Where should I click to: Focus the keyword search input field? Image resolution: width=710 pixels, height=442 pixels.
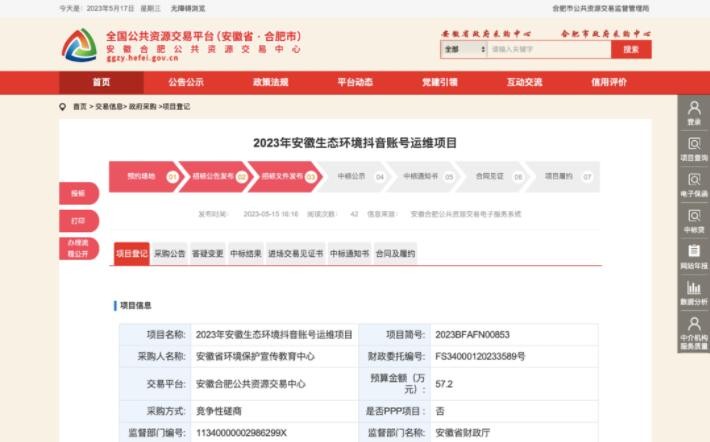(x=549, y=49)
